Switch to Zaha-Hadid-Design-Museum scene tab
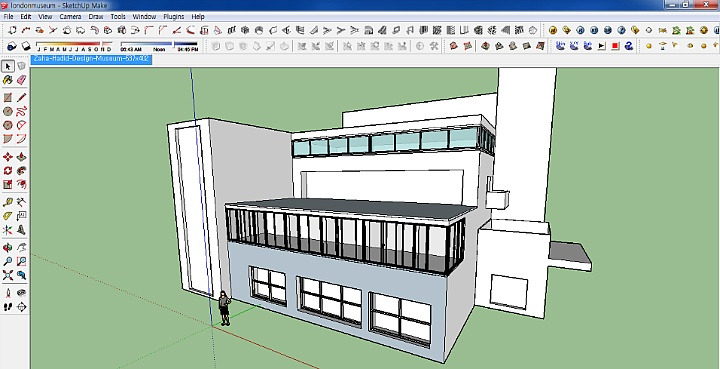This screenshot has height=369, width=720. [91, 59]
